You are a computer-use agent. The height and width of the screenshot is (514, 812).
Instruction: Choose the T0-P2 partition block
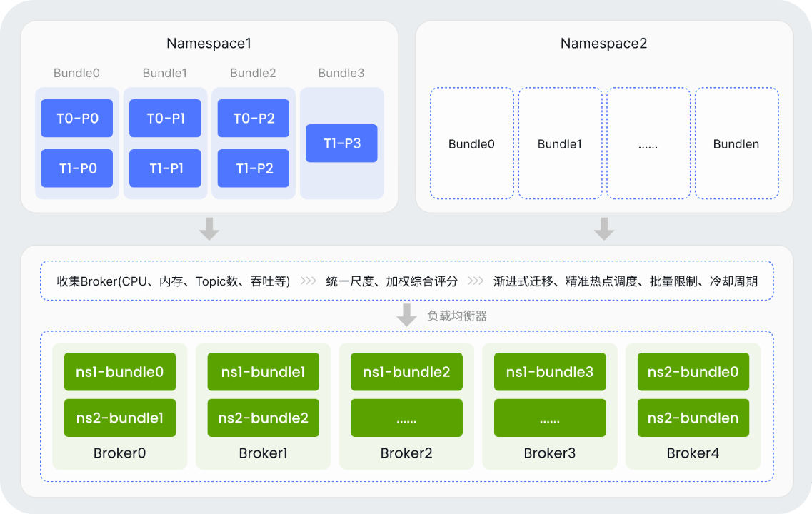tap(254, 119)
